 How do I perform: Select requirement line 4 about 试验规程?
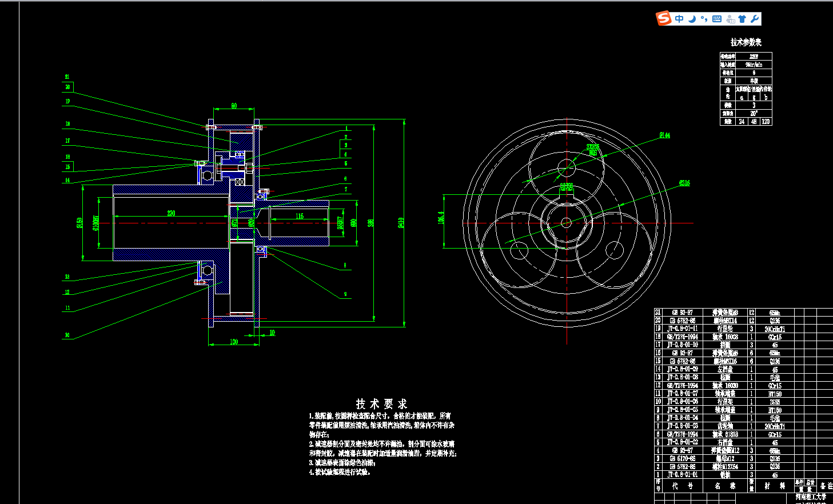(340, 473)
